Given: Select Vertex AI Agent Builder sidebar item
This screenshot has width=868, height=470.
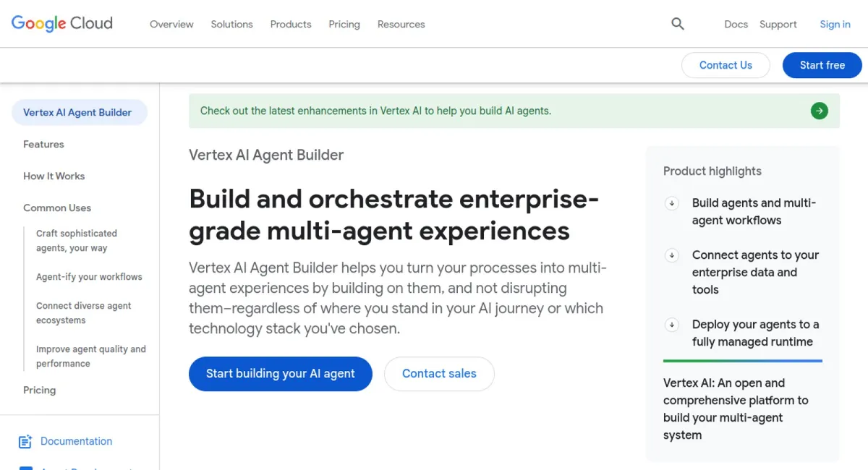Looking at the screenshot, I should pos(80,112).
